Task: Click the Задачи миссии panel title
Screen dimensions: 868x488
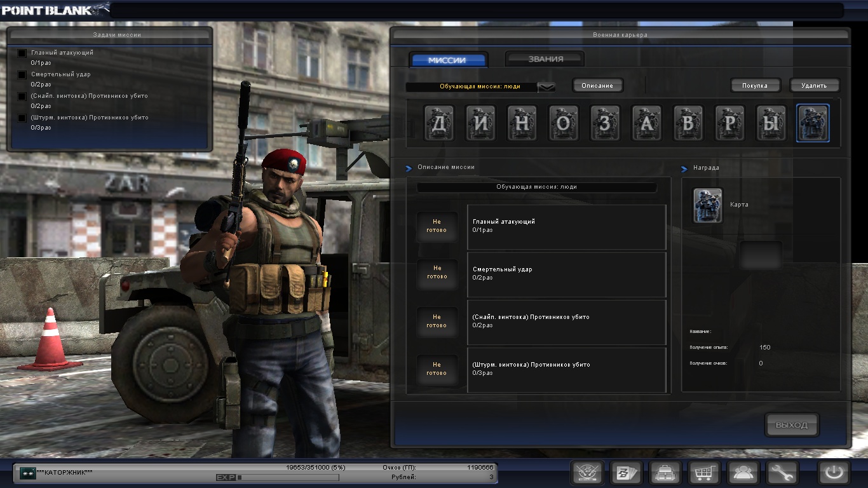Action: [x=117, y=35]
